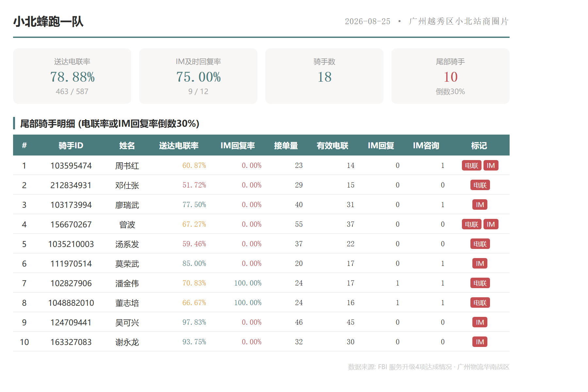Viewport: 588px width, 392px height.
Task: Click the 尾部骑手明细 section heading
Action: coord(109,123)
